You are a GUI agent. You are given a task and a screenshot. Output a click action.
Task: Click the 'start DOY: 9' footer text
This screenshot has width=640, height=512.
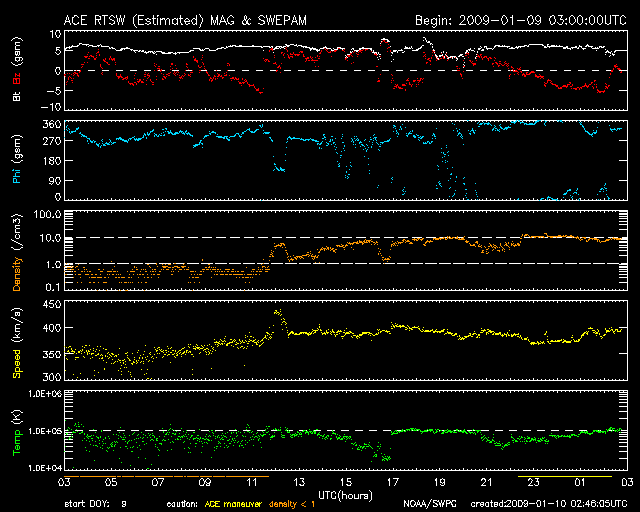point(96,505)
